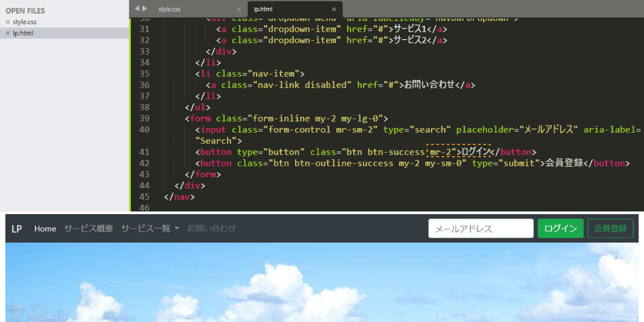This screenshot has height=322, width=644.
Task: Close style.css in the Open Files sidebar
Action: point(8,22)
